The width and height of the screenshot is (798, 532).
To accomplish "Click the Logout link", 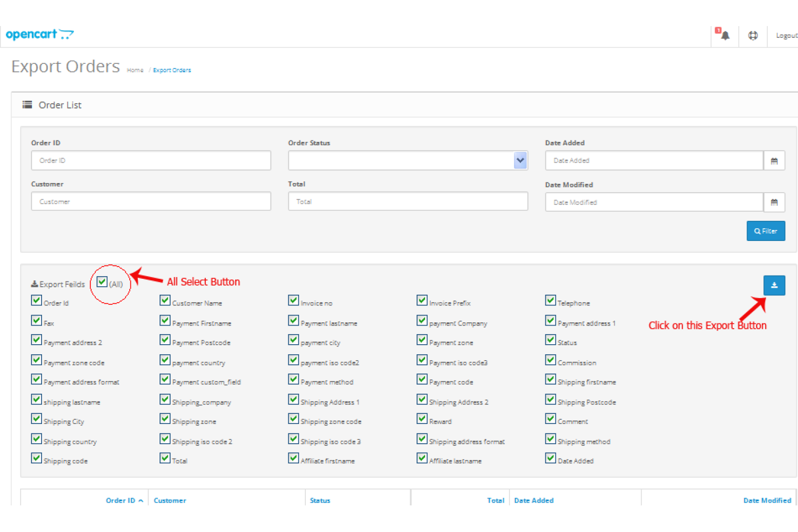I will (x=786, y=36).
